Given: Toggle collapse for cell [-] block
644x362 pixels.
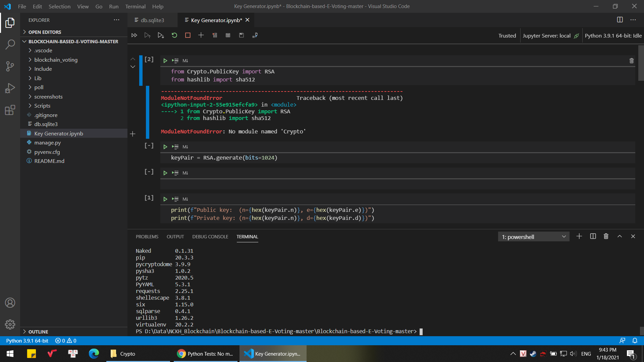Looking at the screenshot, I should [x=149, y=145].
